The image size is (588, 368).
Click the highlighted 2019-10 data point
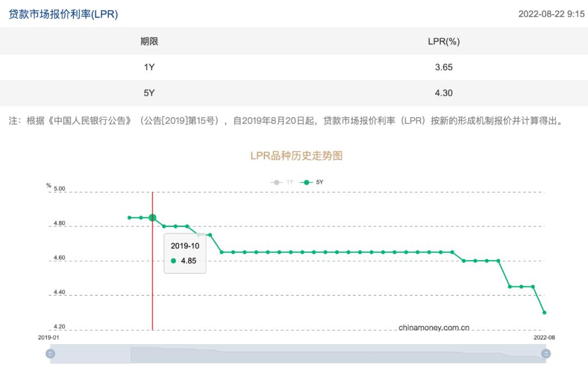pyautogui.click(x=153, y=217)
